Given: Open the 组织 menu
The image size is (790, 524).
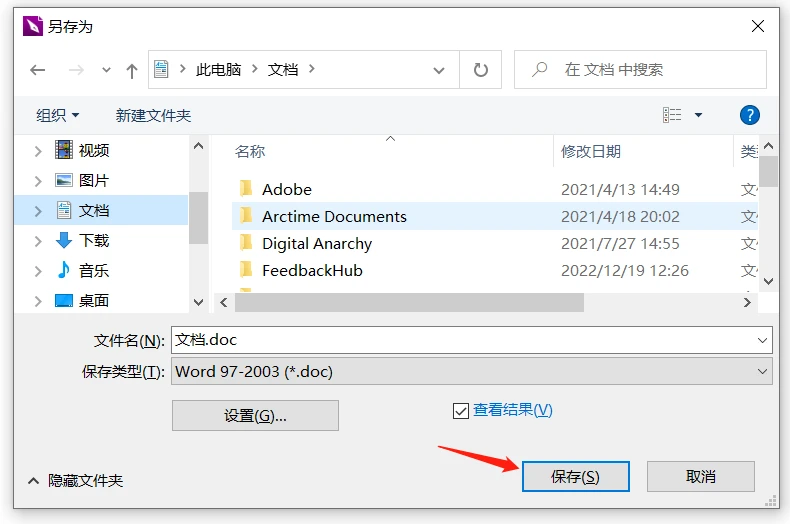Looking at the screenshot, I should click(57, 115).
